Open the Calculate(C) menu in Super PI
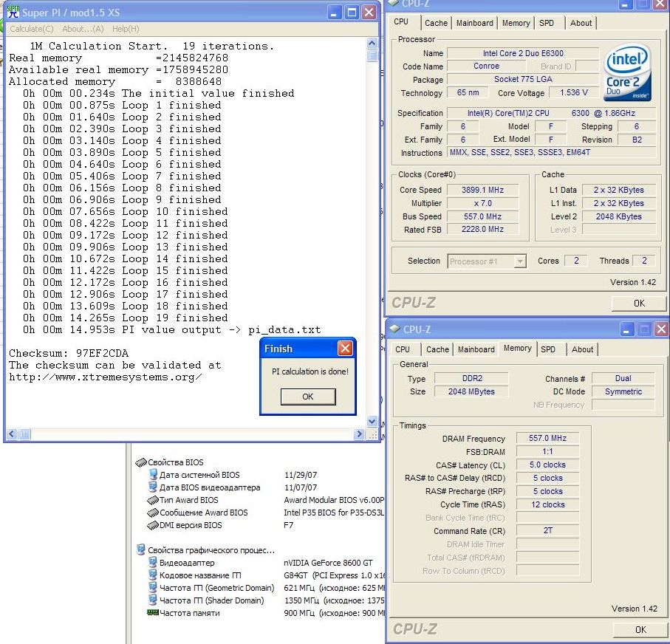The width and height of the screenshot is (670, 644). 32,29
